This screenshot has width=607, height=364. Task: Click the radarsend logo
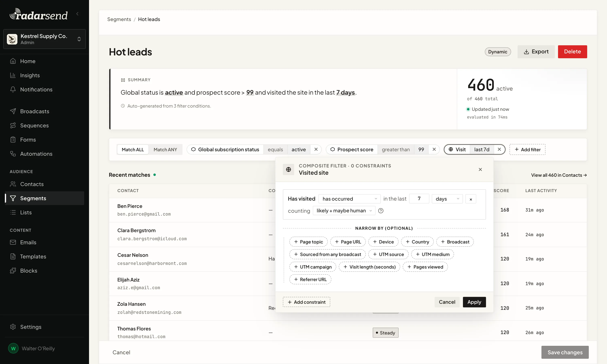coord(38,15)
